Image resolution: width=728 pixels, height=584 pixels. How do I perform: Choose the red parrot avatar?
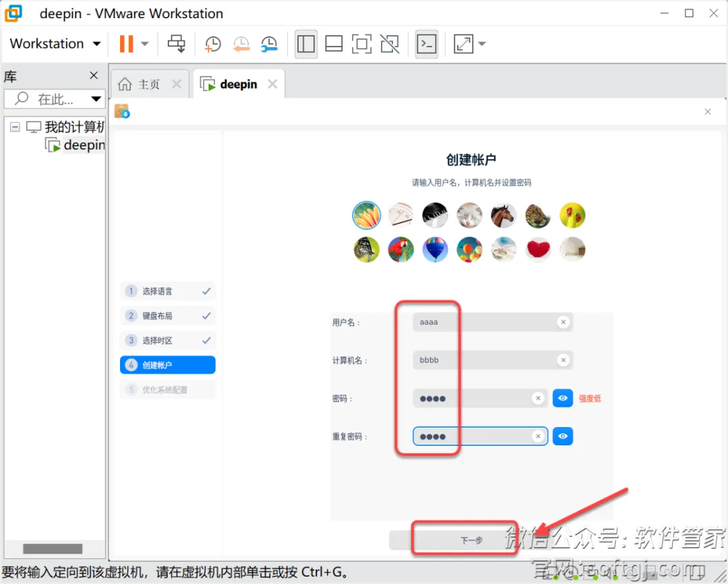[400, 249]
